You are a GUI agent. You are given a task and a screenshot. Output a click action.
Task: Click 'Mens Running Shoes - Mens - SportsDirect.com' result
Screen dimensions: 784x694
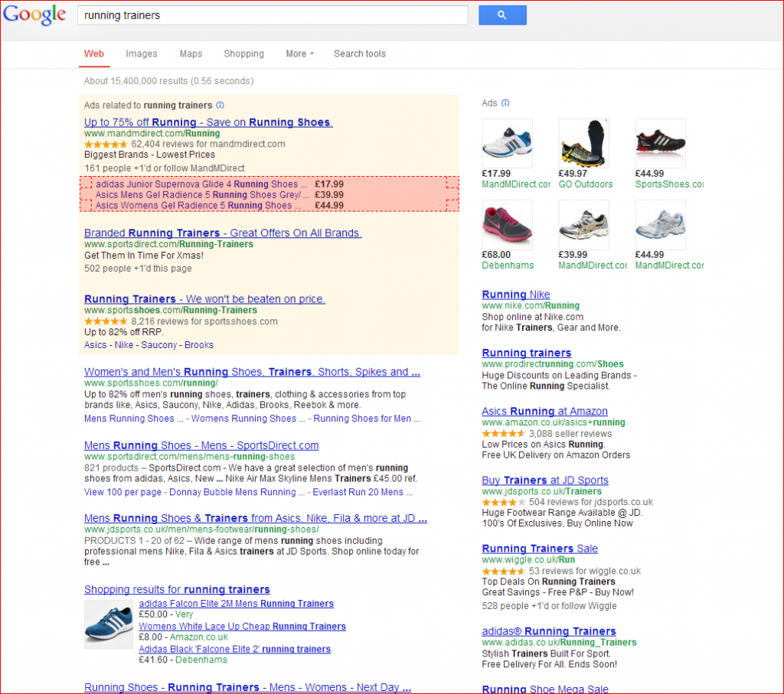201,445
